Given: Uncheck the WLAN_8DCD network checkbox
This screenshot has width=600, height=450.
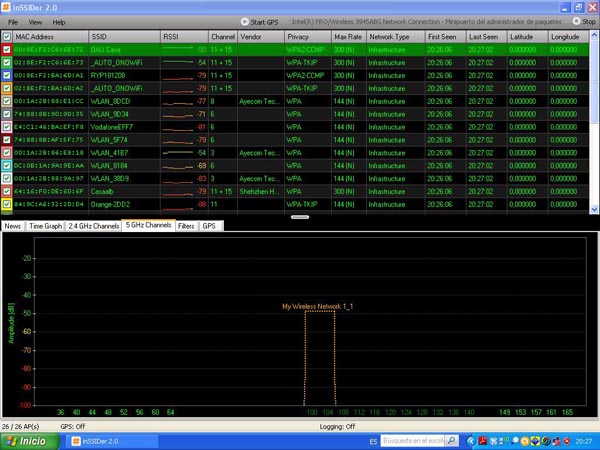Looking at the screenshot, I should pyautogui.click(x=7, y=101).
